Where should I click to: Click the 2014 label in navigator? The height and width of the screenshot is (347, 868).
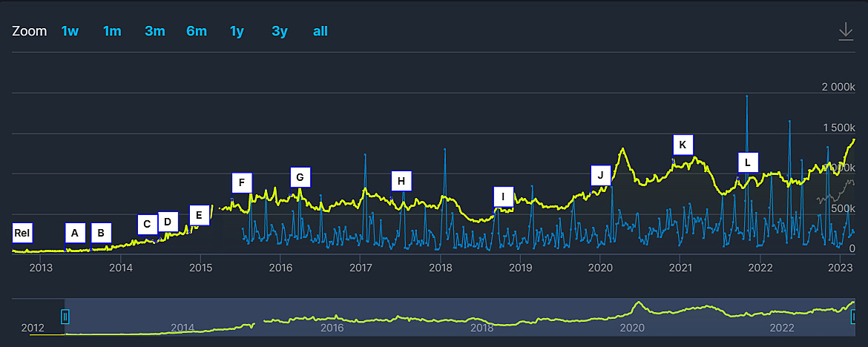(x=183, y=328)
